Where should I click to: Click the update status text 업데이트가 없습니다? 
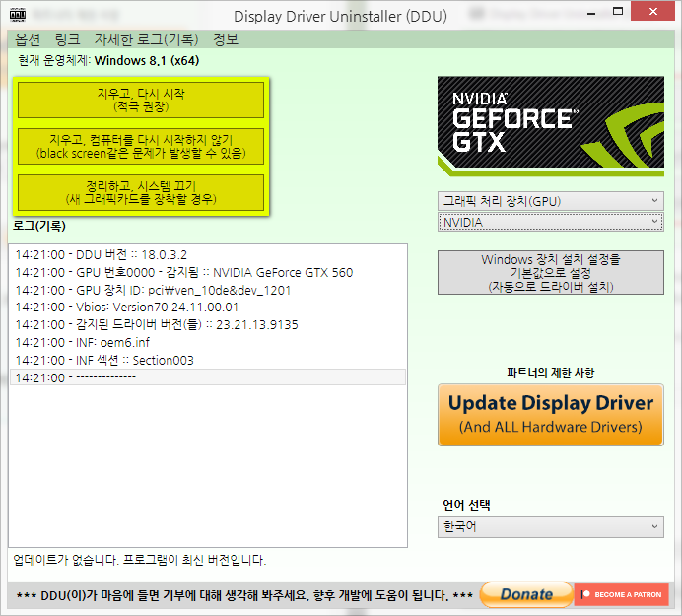[140, 560]
